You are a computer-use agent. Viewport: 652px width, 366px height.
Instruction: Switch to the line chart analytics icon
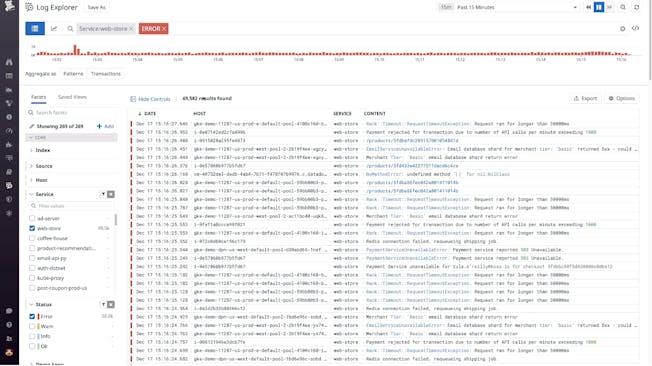pyautogui.click(x=54, y=28)
